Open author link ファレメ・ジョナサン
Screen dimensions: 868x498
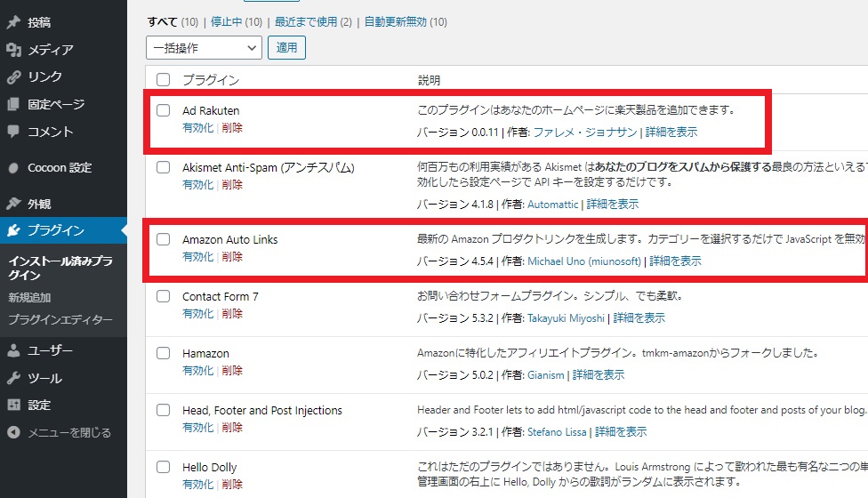[x=585, y=133]
